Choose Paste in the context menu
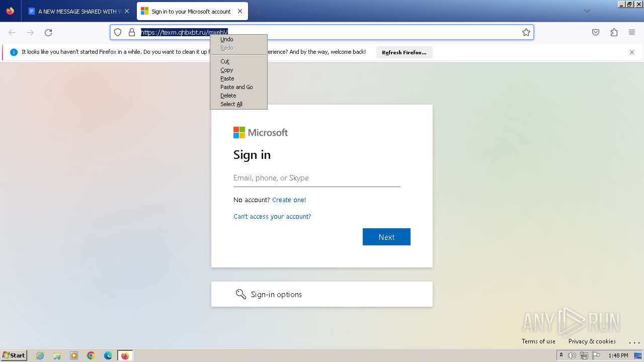The height and width of the screenshot is (362, 644). coord(238,78)
